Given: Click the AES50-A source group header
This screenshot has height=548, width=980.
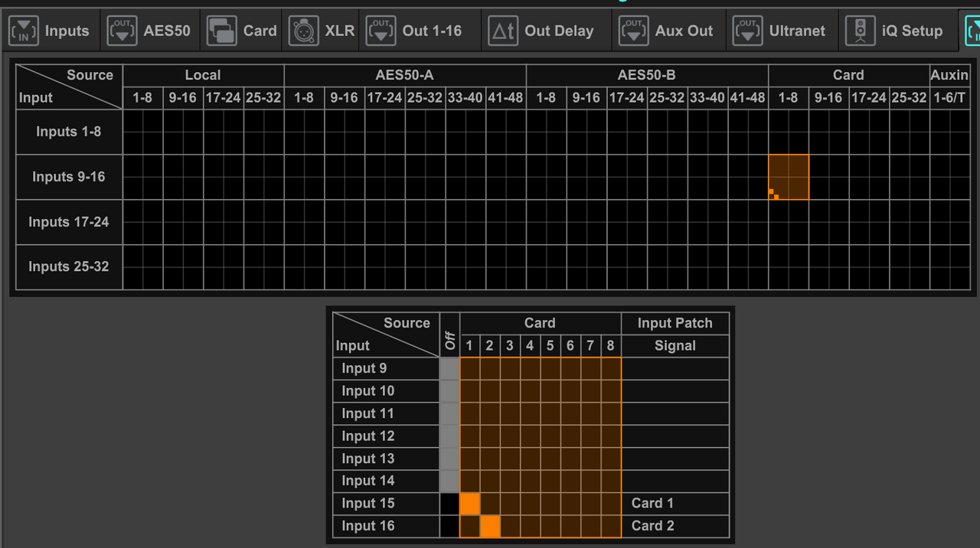Looking at the screenshot, I should (405, 75).
